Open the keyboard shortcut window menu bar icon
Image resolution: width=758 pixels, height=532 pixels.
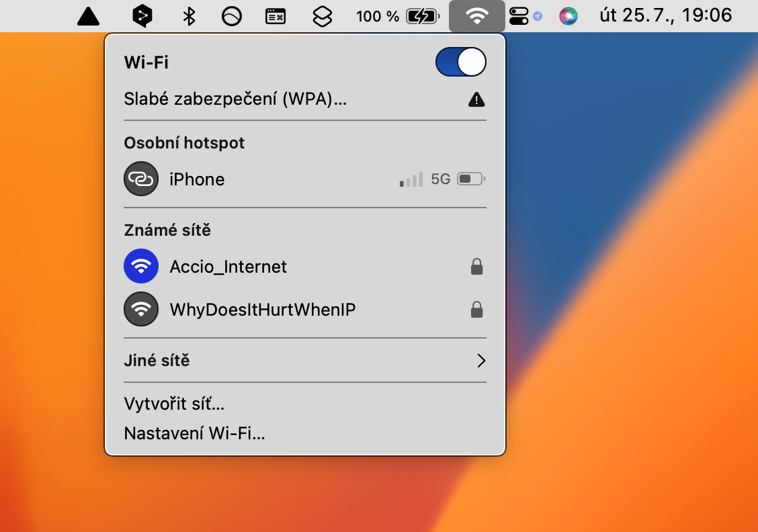(276, 16)
